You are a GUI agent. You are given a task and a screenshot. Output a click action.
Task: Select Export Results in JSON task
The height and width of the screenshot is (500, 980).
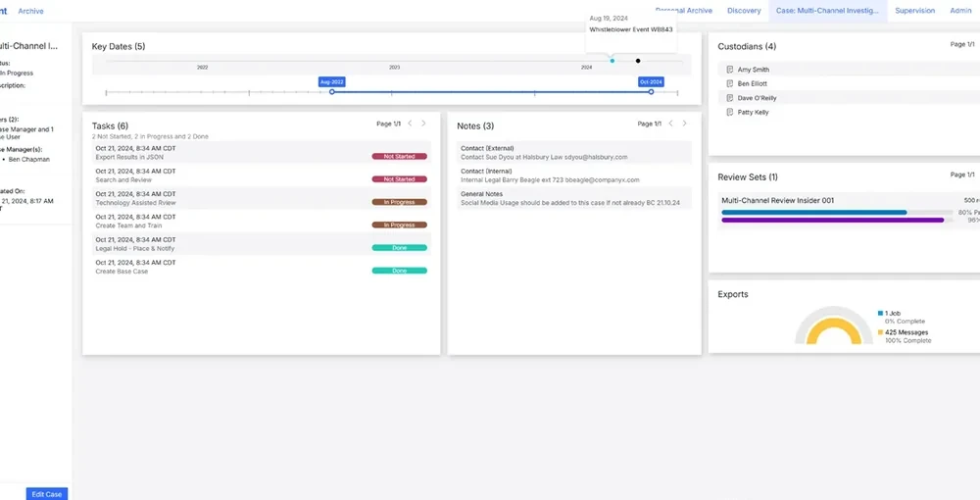(262, 153)
